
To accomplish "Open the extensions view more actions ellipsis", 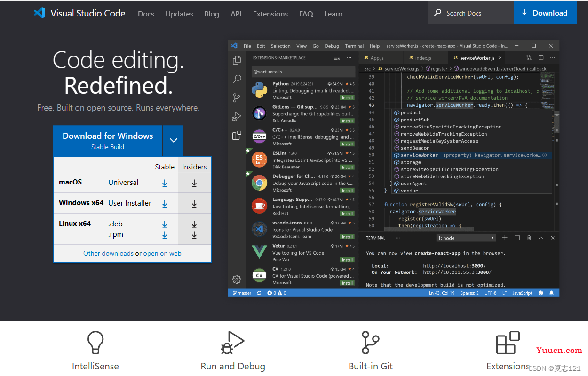I will (x=349, y=58).
